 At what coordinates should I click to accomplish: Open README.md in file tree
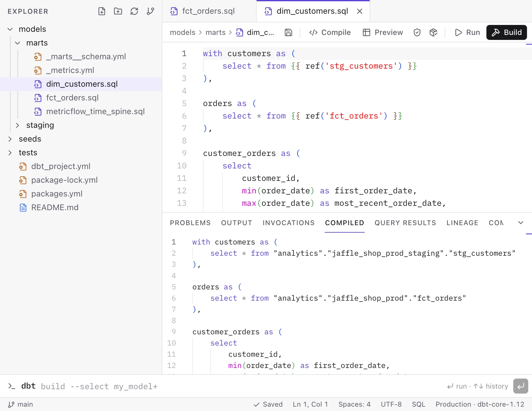click(81, 208)
